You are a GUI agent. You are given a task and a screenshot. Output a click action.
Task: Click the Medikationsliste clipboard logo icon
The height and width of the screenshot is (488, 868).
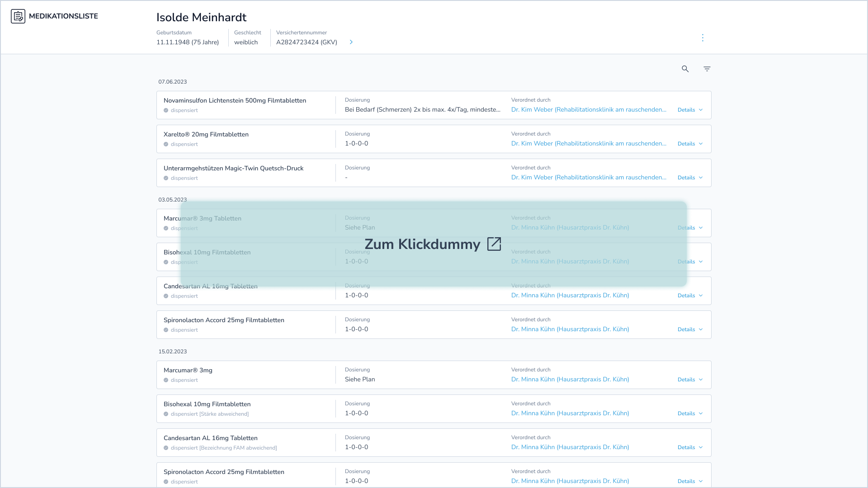point(18,16)
